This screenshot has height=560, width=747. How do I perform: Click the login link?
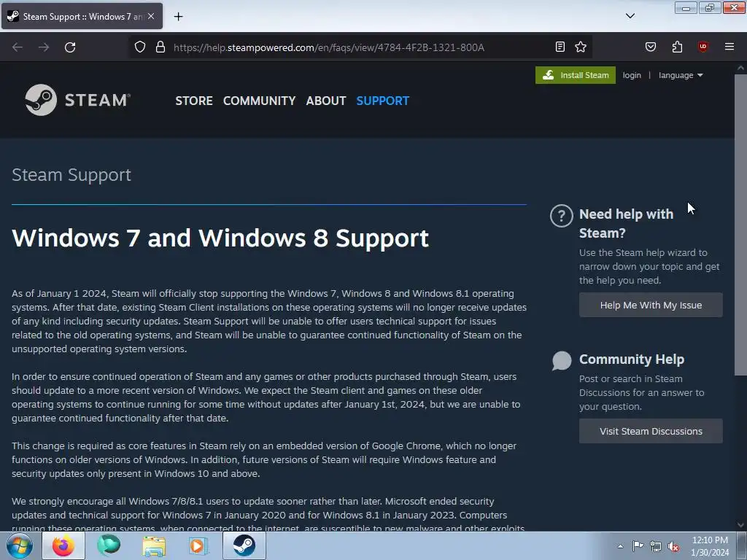tap(632, 75)
